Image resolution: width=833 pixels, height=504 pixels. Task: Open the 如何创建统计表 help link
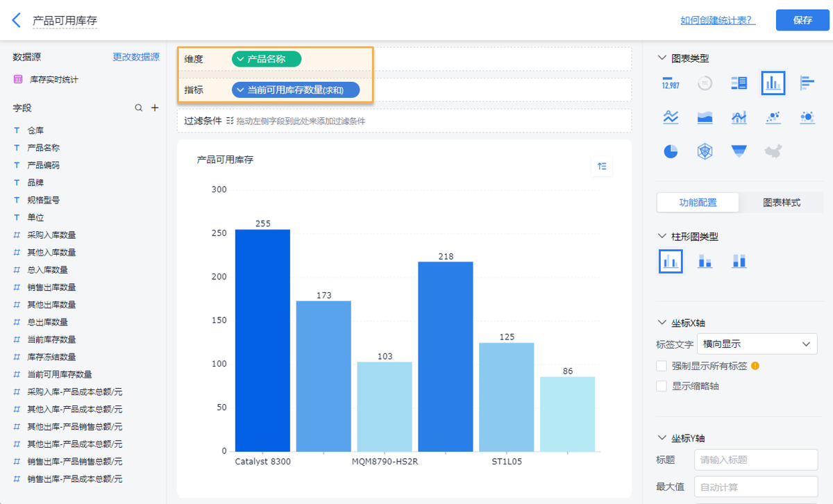point(718,20)
